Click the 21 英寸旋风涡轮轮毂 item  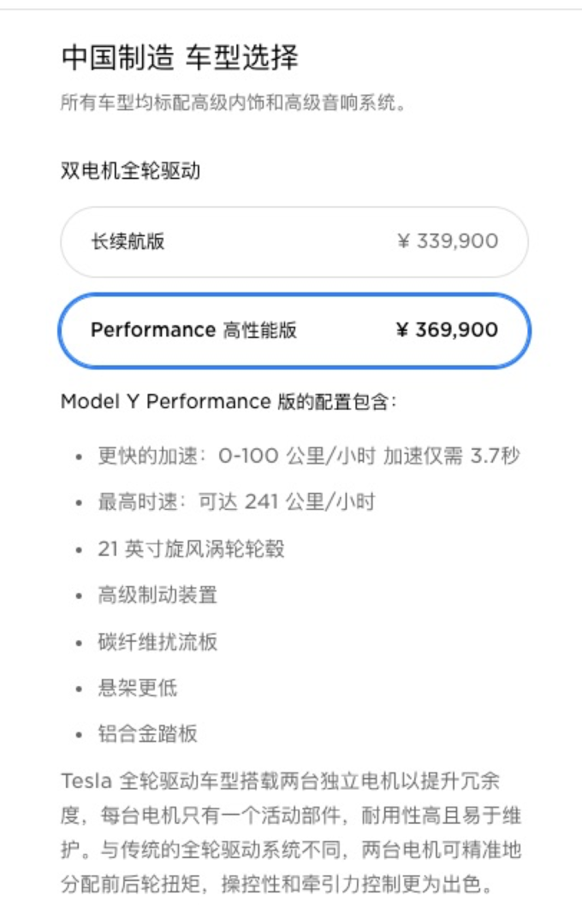(x=191, y=548)
